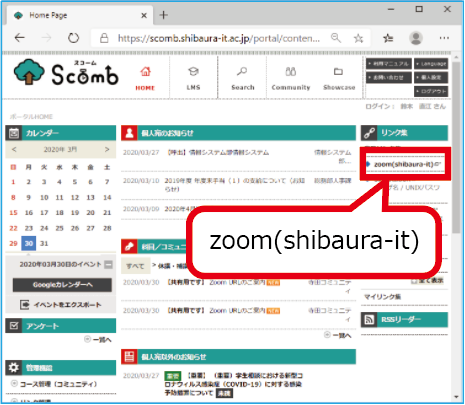Click the ログアウト logout button
The image size is (465, 405).
(x=431, y=91)
